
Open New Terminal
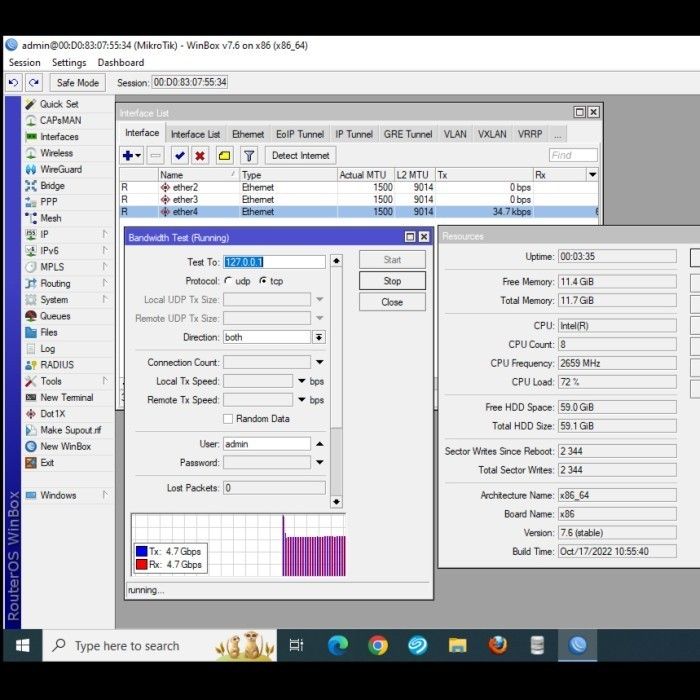tap(67, 397)
